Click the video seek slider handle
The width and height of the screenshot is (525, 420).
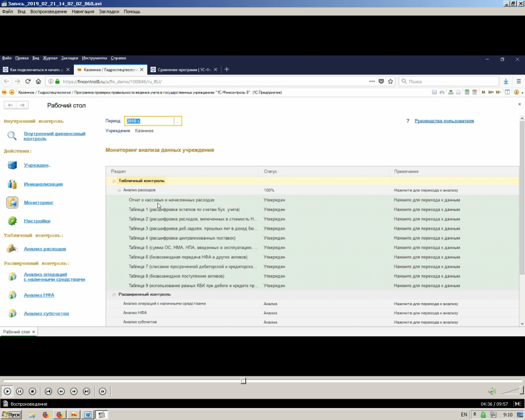(x=244, y=381)
